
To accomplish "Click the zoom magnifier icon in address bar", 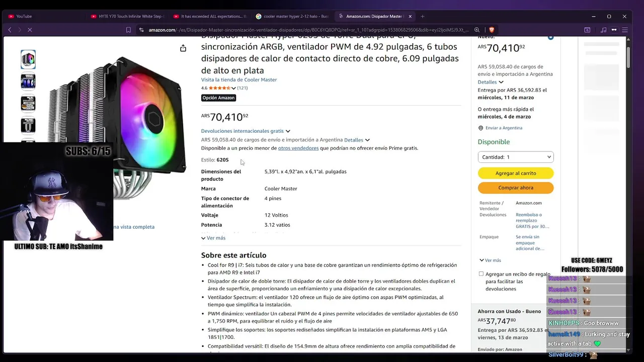I will click(x=477, y=30).
